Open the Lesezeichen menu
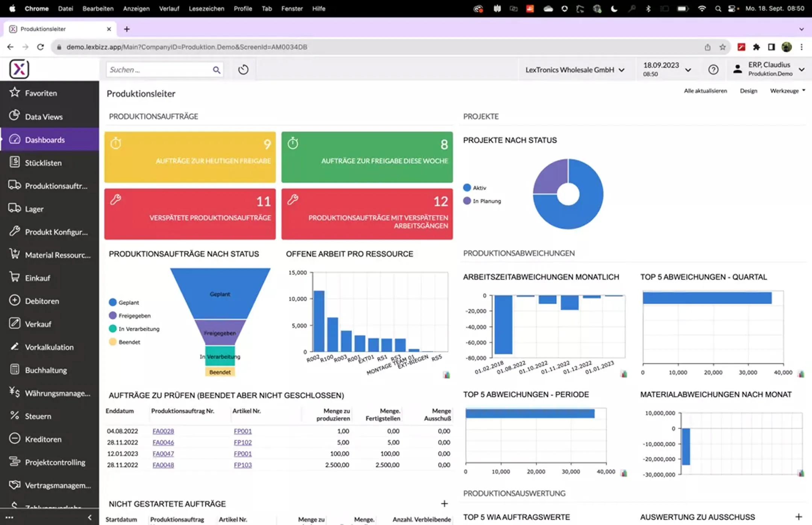Image resolution: width=812 pixels, height=525 pixels. click(206, 8)
